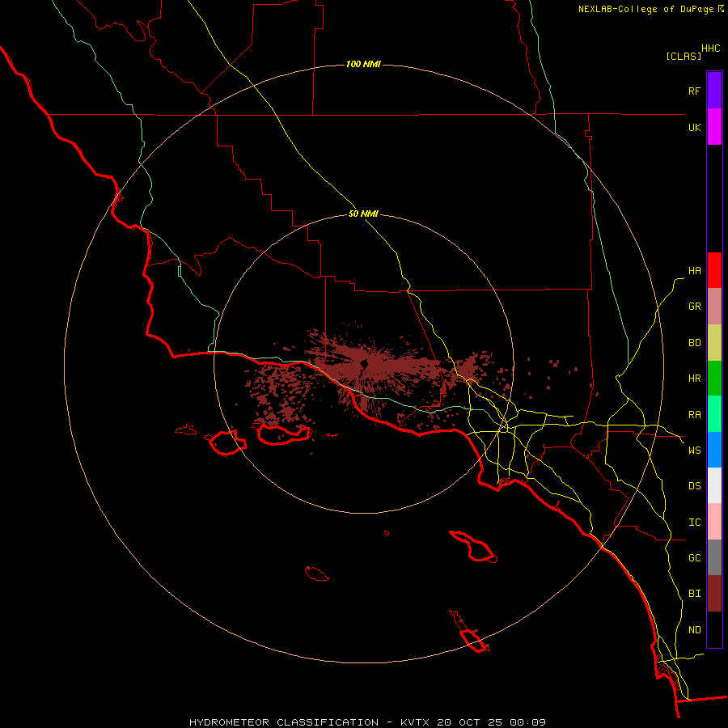Select the BD yellow legend block

(714, 343)
